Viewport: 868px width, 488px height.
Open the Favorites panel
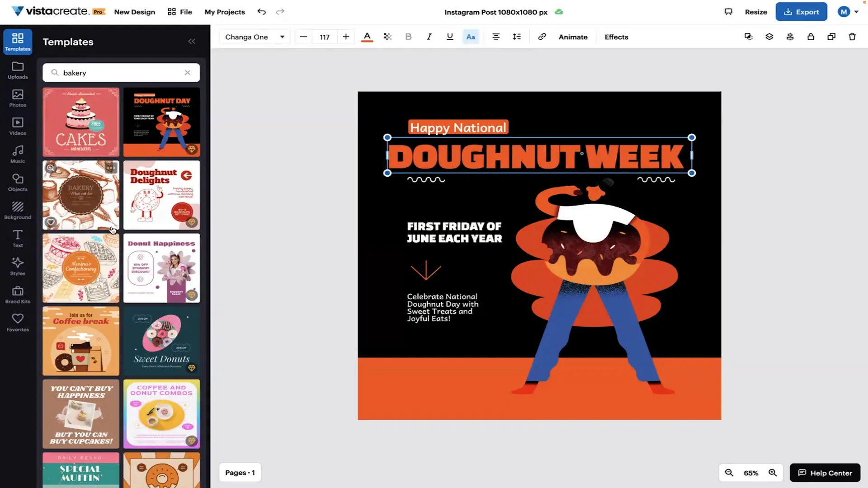[x=18, y=323]
